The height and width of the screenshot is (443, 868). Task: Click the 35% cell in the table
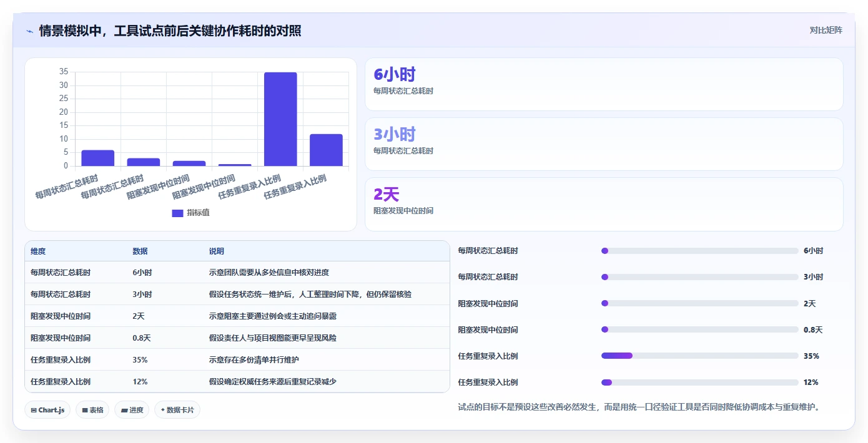(140, 360)
